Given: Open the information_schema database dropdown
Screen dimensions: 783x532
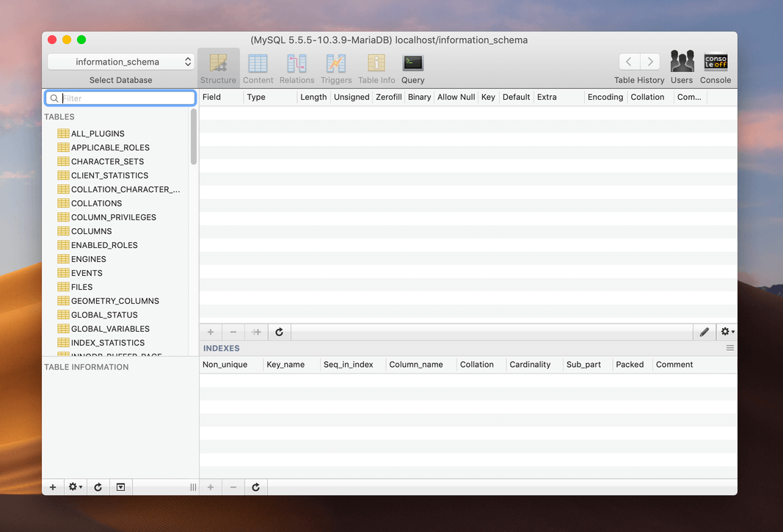Looking at the screenshot, I should tap(121, 62).
